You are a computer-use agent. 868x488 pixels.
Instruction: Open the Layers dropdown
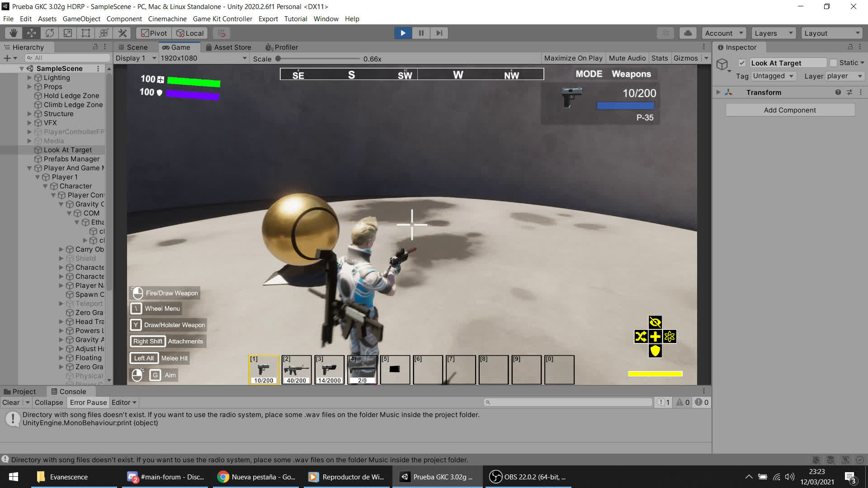(773, 33)
